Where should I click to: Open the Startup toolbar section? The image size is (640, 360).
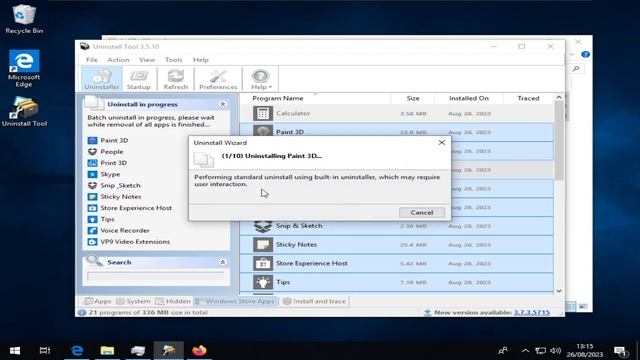(x=138, y=79)
